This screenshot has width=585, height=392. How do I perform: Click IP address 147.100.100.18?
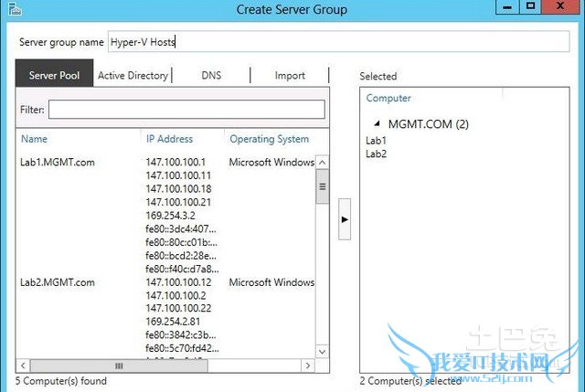[x=179, y=189]
